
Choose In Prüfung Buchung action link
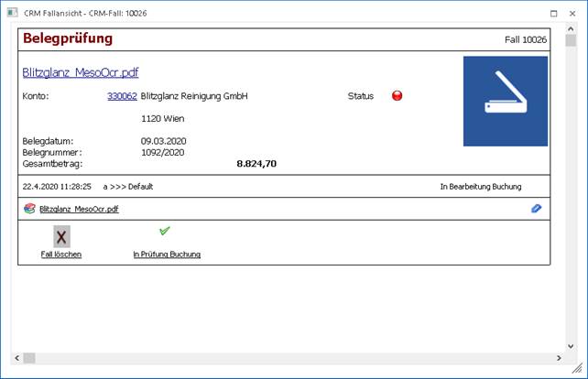click(x=167, y=254)
